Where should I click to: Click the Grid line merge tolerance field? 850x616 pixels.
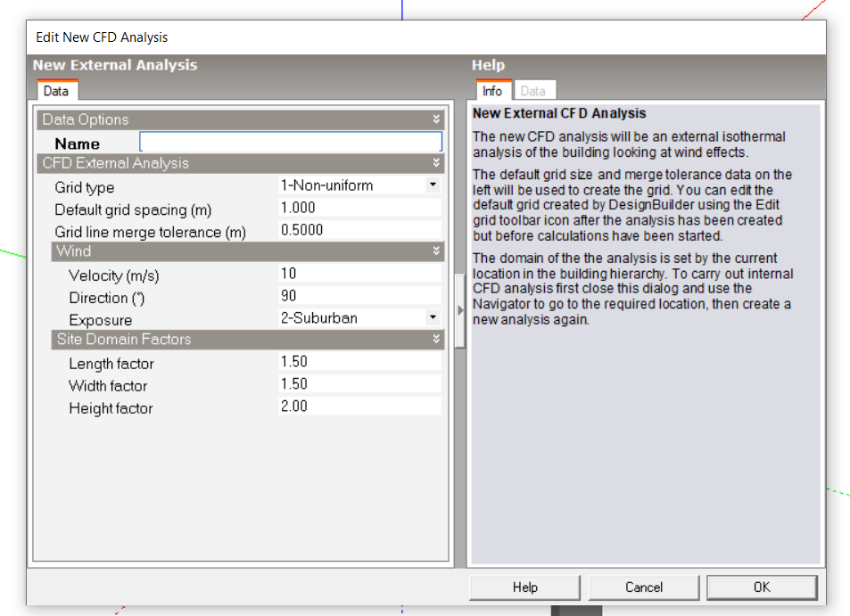[359, 230]
